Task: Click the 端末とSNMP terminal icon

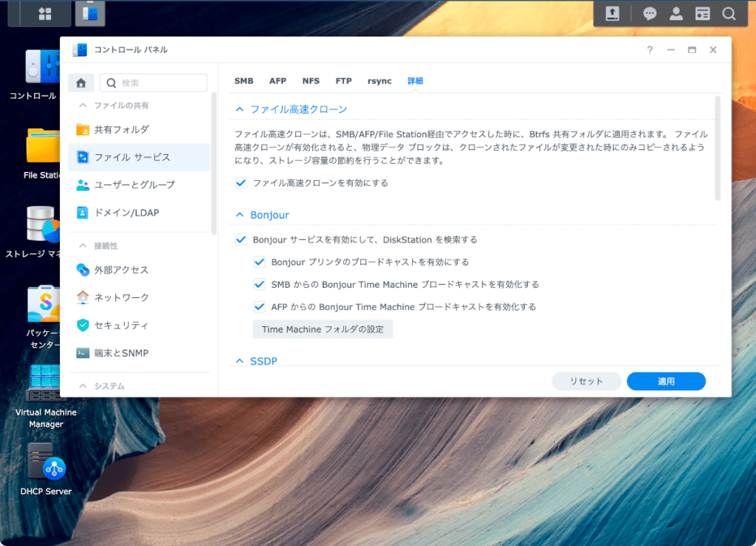Action: (83, 353)
